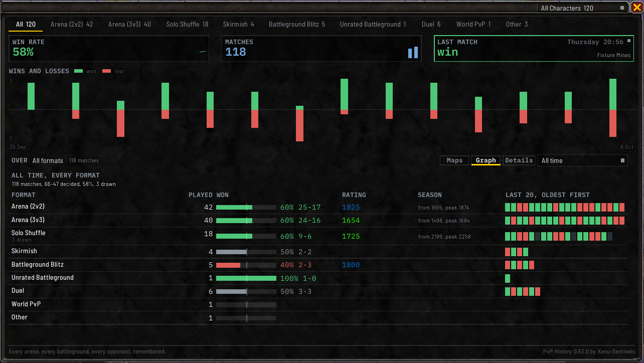Click the Duel last-20 results strip
The height and width of the screenshot is (363, 644).
523,291
